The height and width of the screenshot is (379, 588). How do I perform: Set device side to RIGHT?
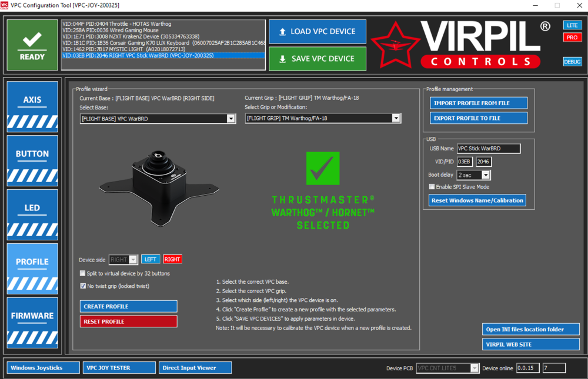click(172, 259)
